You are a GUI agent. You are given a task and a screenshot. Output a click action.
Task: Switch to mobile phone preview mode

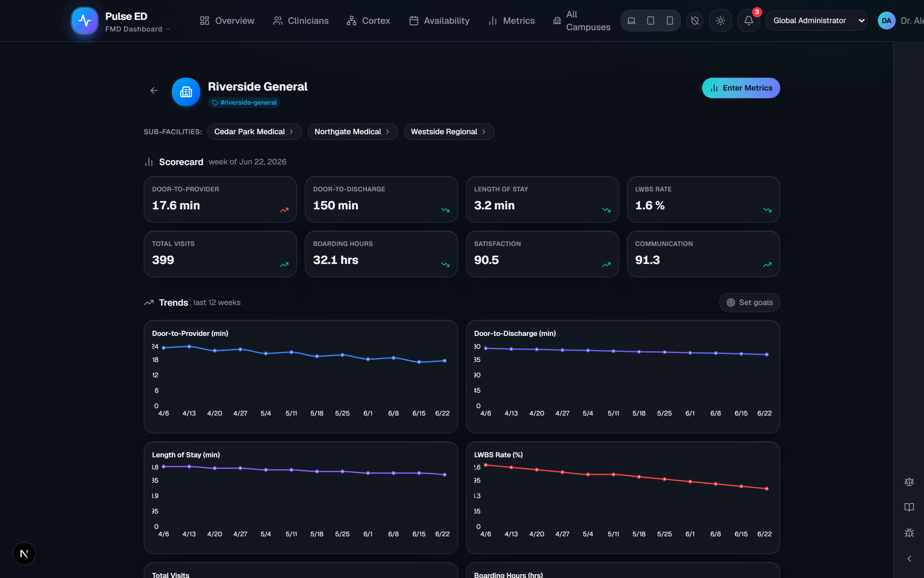[x=670, y=21]
